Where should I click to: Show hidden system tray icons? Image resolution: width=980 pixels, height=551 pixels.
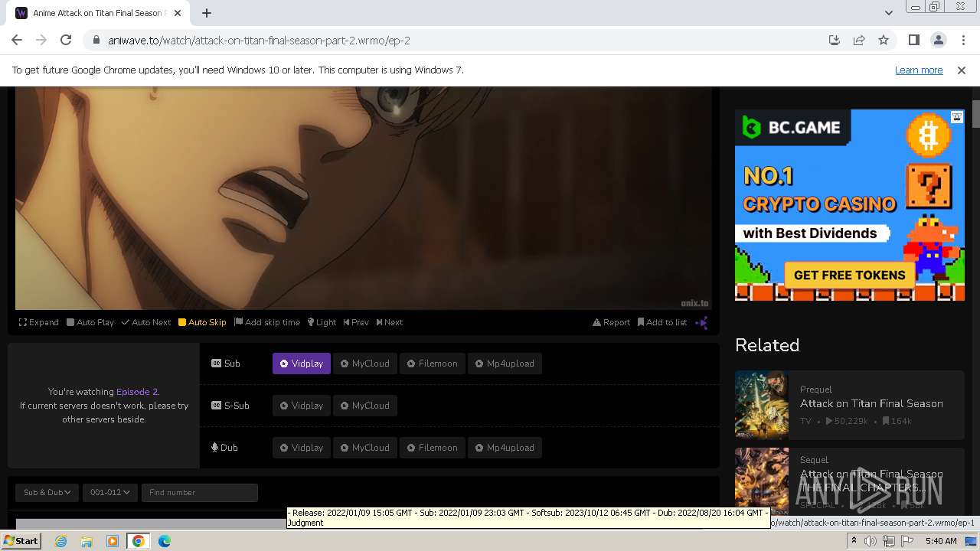point(854,541)
